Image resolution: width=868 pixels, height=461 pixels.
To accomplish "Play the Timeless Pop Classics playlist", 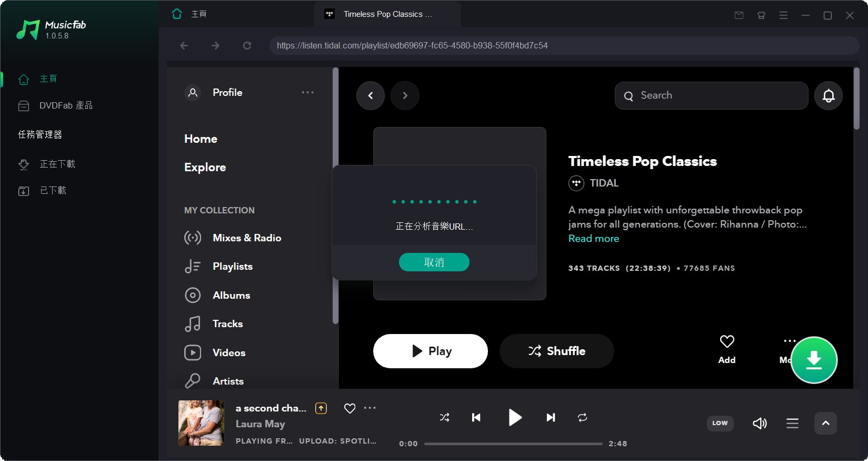I will pos(431,351).
